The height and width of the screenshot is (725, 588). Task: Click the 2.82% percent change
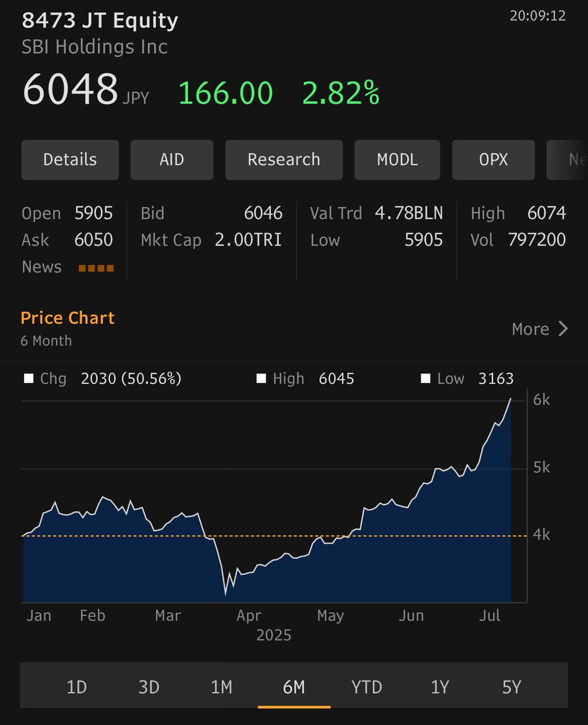point(341,94)
